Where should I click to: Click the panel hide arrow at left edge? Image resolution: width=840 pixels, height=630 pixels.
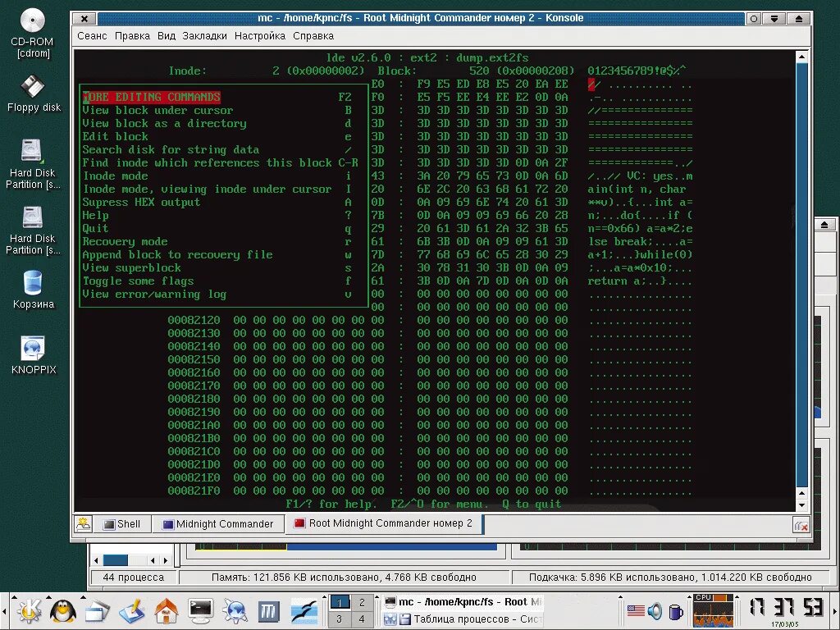tap(4, 610)
